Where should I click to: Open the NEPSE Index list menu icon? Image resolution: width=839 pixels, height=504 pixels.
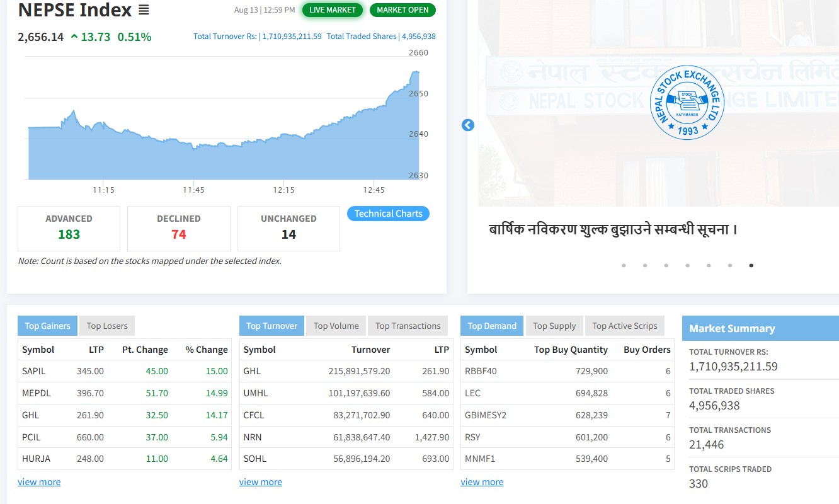pyautogui.click(x=144, y=10)
